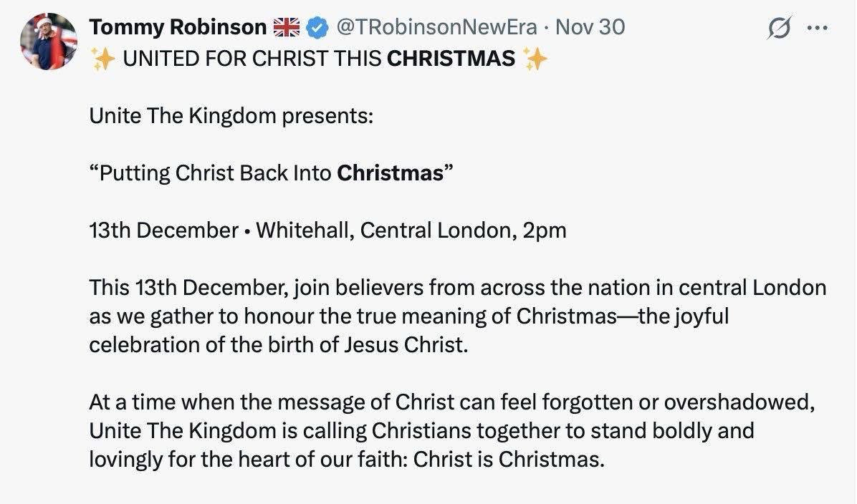Click the UK flag emoji beside the name
This screenshot has width=857, height=504.
point(287,28)
